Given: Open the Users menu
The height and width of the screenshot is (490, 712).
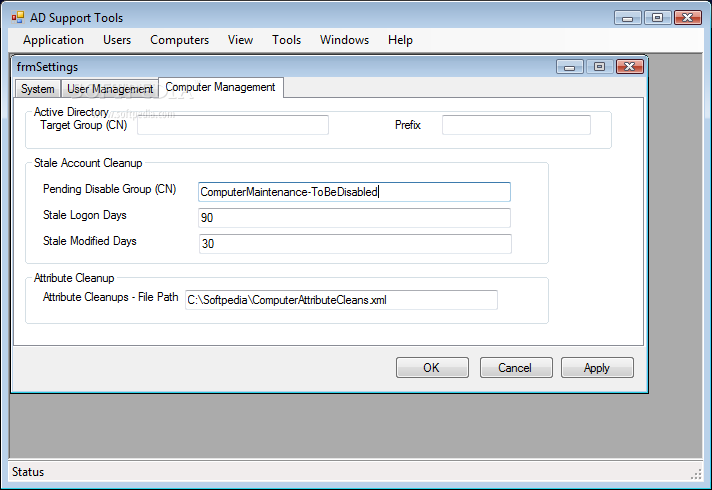Looking at the screenshot, I should click(117, 40).
